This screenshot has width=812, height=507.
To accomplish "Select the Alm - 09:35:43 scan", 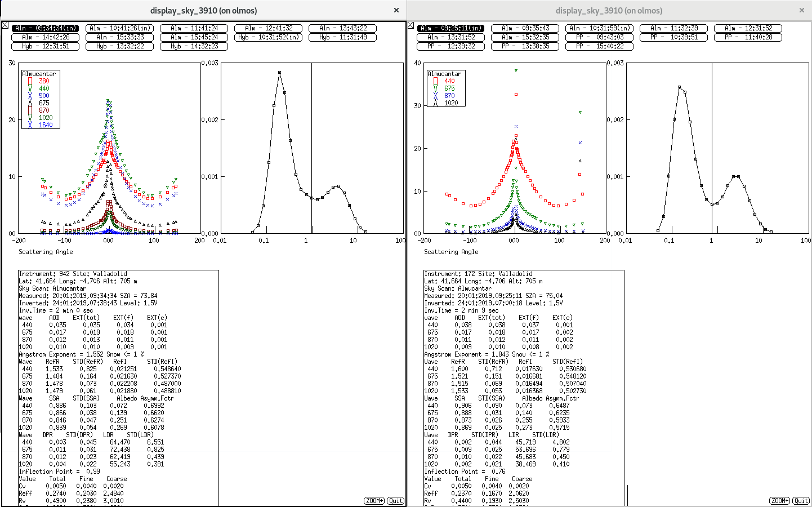I will tap(525, 28).
